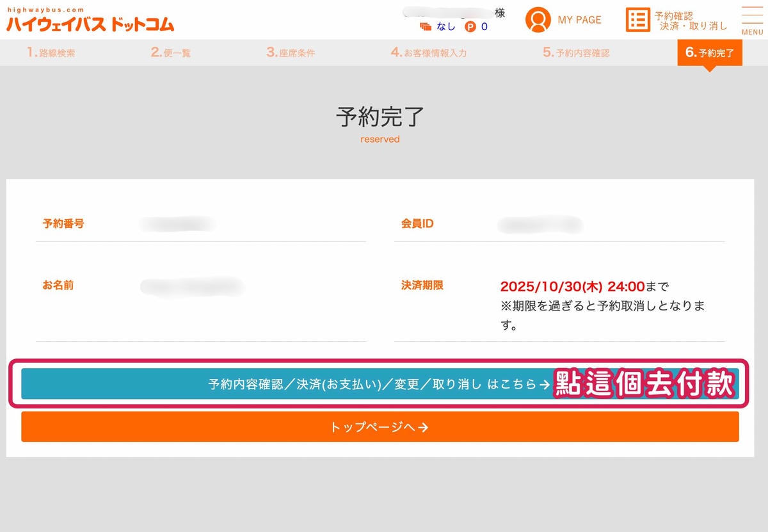Click the small 'reserved' subtitle text
Viewport: 768px width, 532px height.
[x=380, y=139]
